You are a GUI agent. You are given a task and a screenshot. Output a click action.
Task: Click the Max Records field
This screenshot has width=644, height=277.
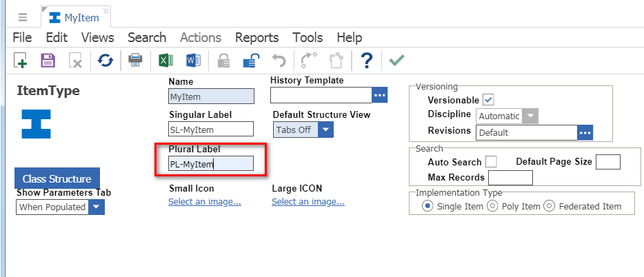(x=510, y=177)
